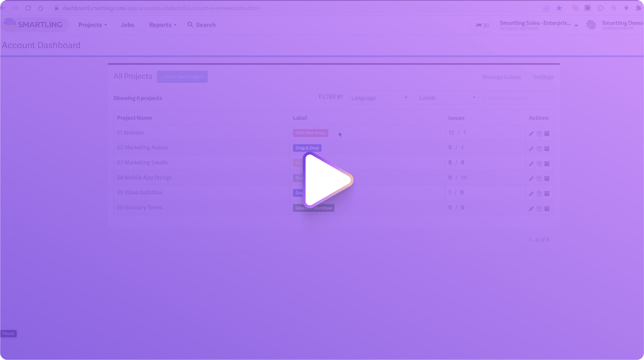This screenshot has height=360, width=644.
Task: Bookmark this page with the star icon
Action: 559,8
